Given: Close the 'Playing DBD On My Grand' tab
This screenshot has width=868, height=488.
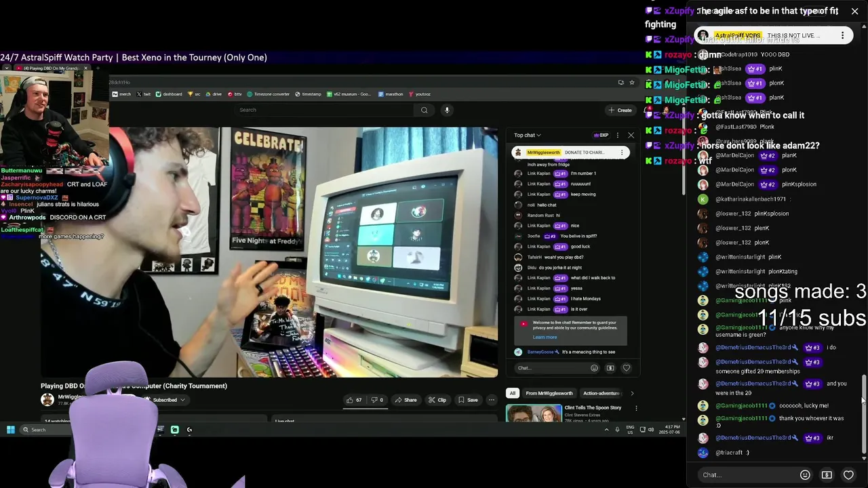Looking at the screenshot, I should [85, 68].
